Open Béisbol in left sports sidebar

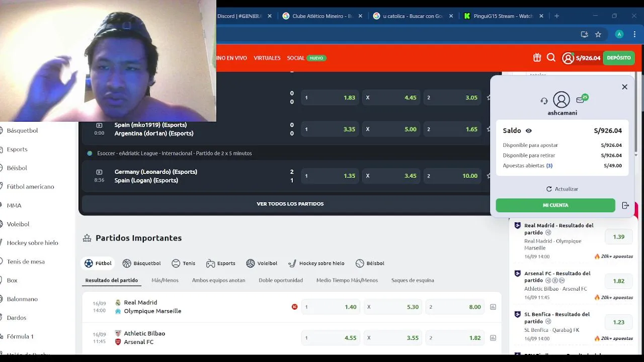point(17,168)
